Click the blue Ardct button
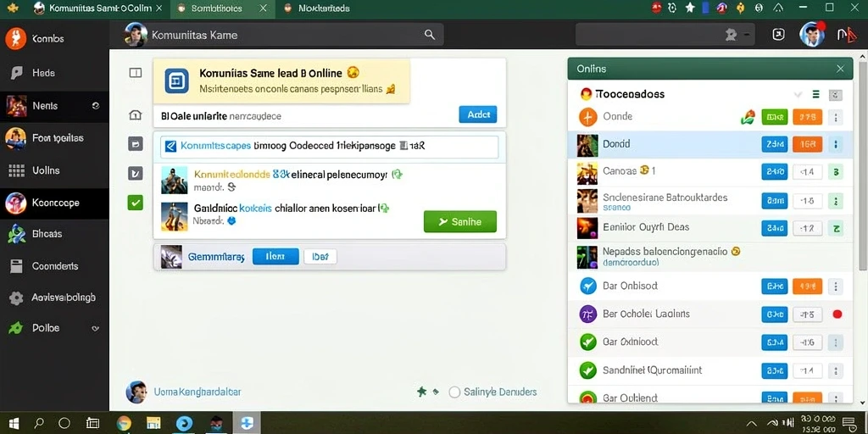The height and width of the screenshot is (434, 868). tap(478, 114)
